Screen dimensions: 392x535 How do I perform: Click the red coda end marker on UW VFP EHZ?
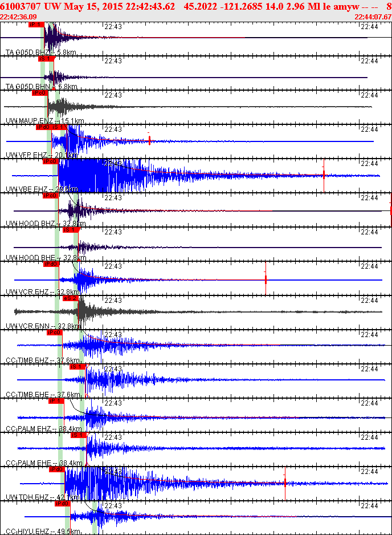click(x=149, y=140)
